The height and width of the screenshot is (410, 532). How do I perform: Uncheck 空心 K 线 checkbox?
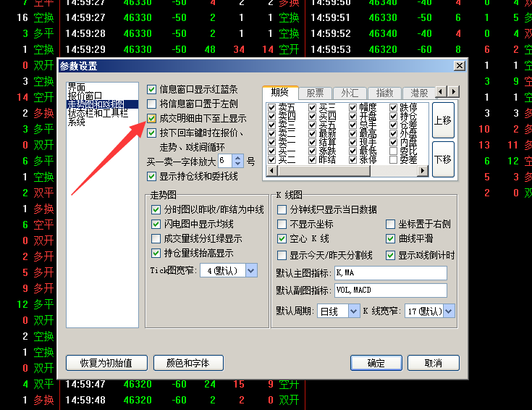282,238
